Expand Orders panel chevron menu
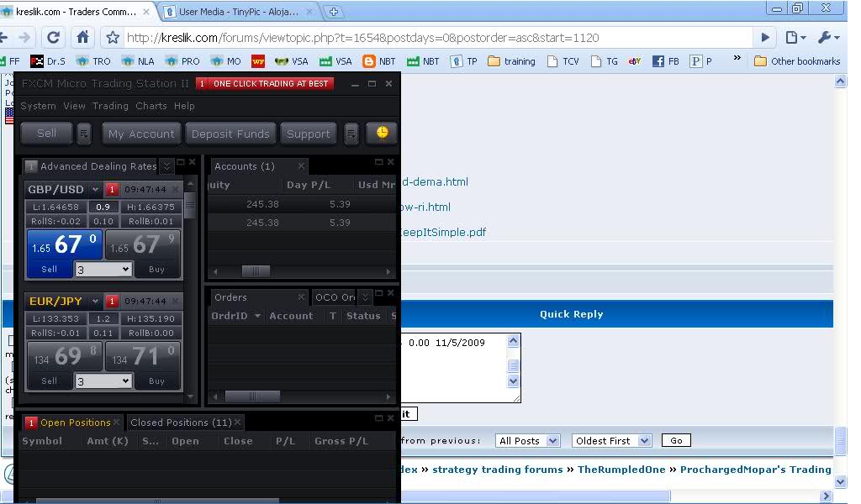The width and height of the screenshot is (861, 504). 365,297
